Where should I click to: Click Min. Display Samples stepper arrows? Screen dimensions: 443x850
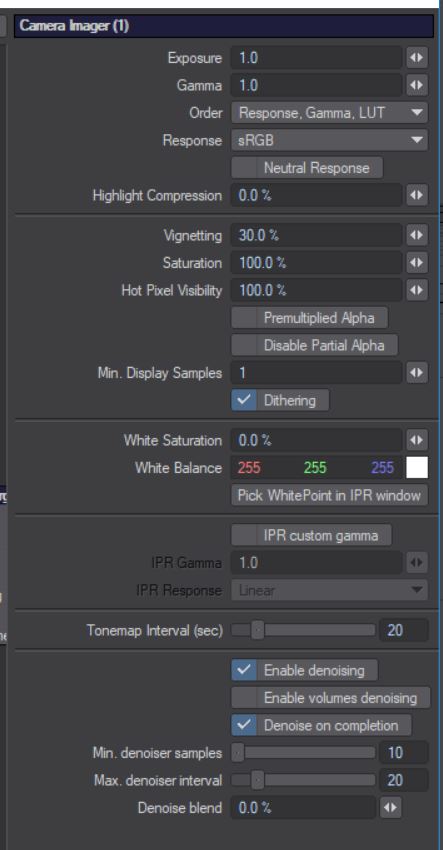[416, 373]
